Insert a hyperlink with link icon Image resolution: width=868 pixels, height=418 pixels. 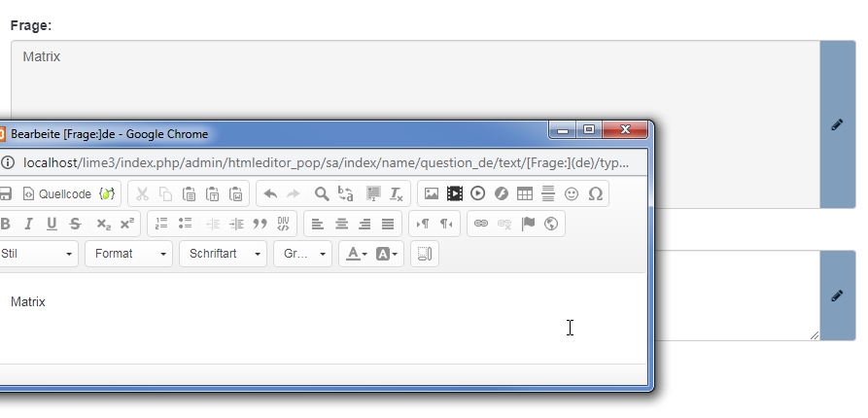tap(480, 224)
